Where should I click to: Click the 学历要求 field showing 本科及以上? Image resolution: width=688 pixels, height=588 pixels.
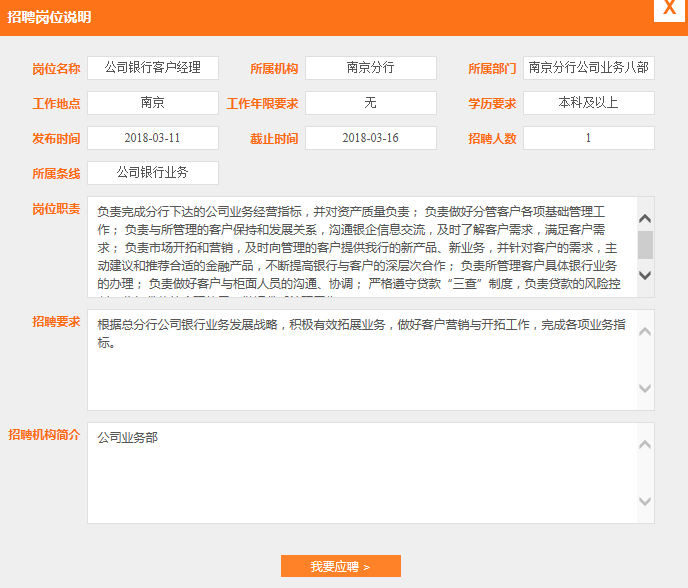click(588, 103)
